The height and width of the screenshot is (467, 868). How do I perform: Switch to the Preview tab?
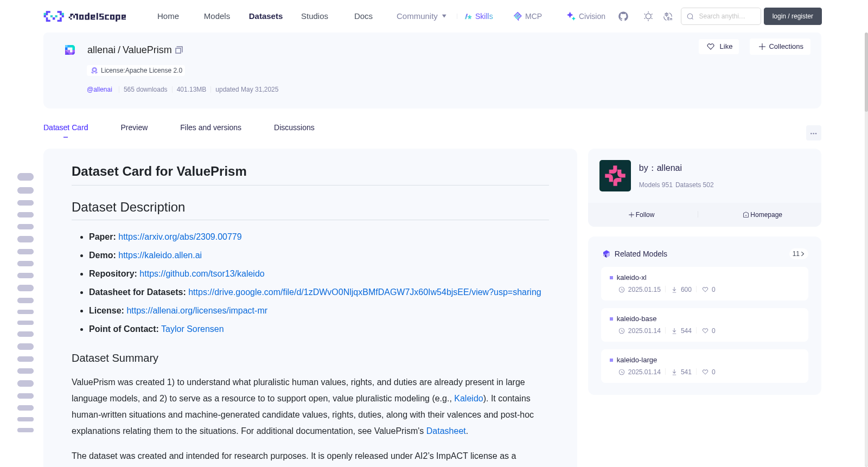point(134,127)
